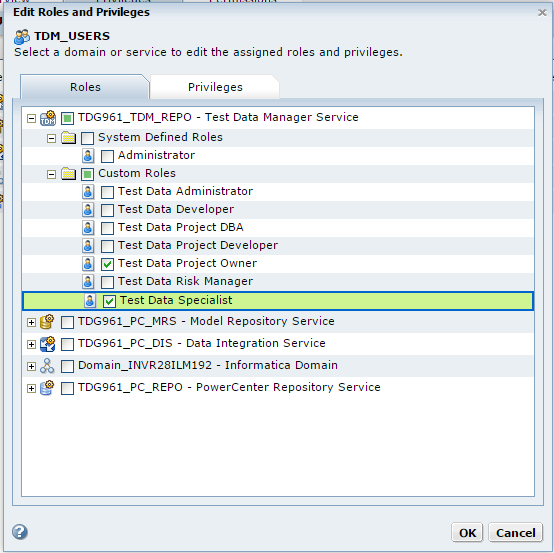The height and width of the screenshot is (553, 554).
Task: Click the Cancel button
Action: [515, 533]
